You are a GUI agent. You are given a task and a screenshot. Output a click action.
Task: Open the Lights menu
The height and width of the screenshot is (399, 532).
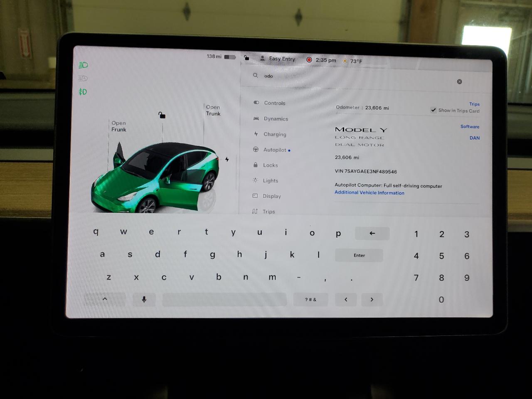tap(266, 180)
